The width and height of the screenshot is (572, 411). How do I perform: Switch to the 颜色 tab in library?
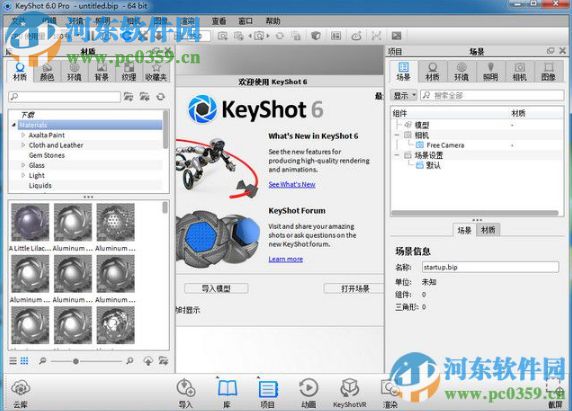point(47,71)
